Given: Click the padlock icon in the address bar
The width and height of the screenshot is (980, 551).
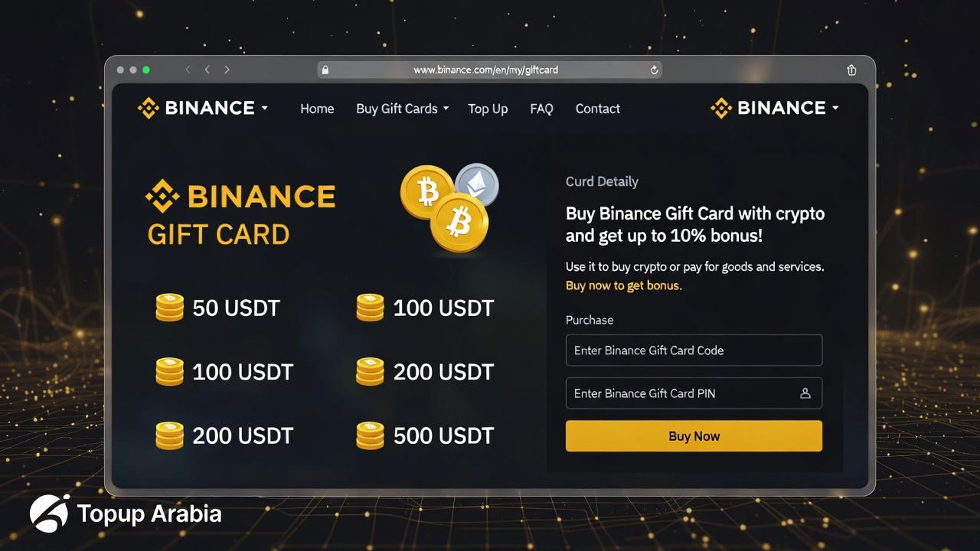Looking at the screenshot, I should [x=325, y=70].
